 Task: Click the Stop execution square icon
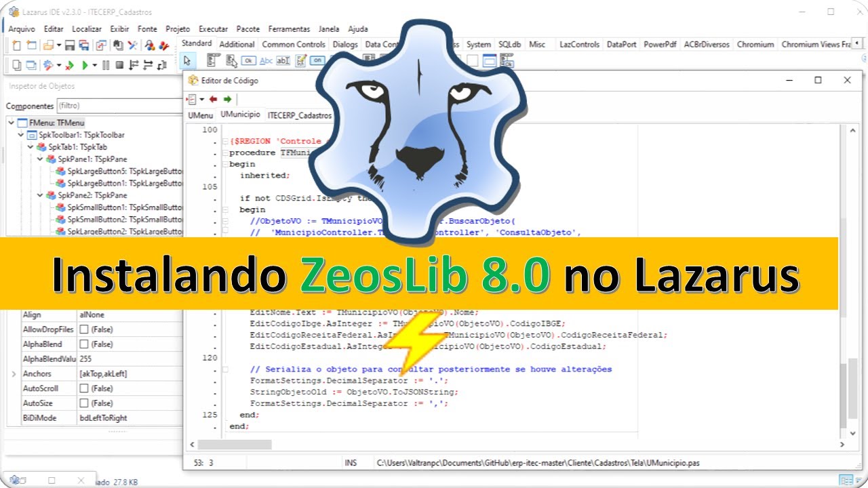coord(119,65)
